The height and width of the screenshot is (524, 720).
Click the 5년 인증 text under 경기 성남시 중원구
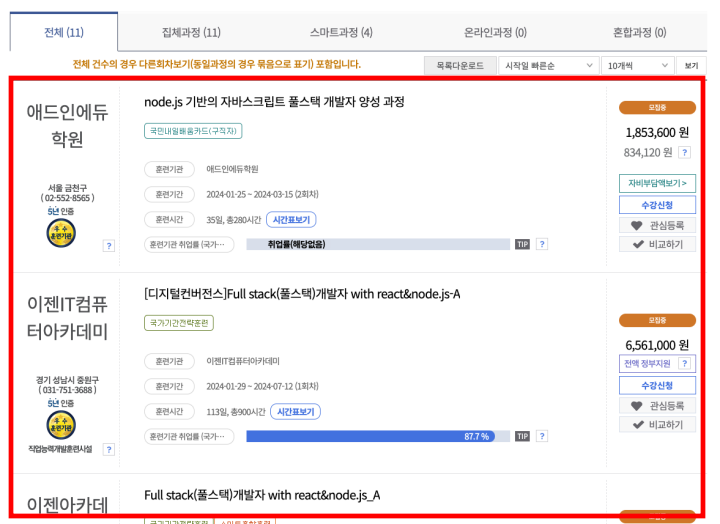coord(61,403)
